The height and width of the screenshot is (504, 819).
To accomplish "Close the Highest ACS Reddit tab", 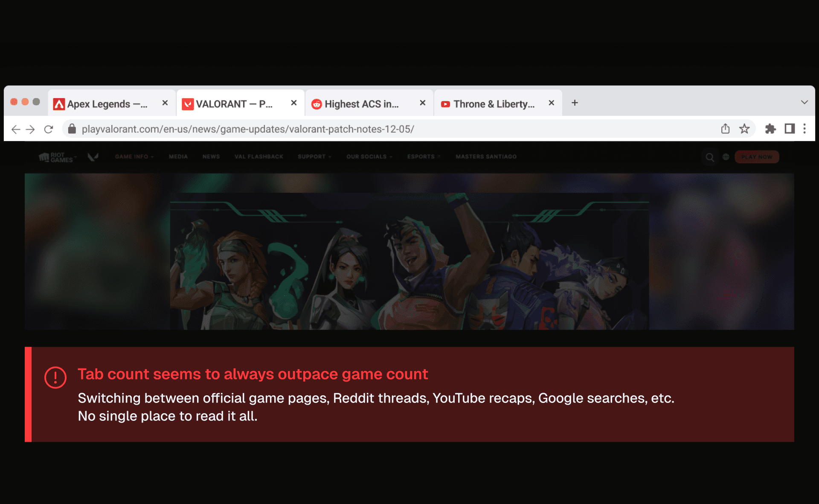I will (423, 103).
